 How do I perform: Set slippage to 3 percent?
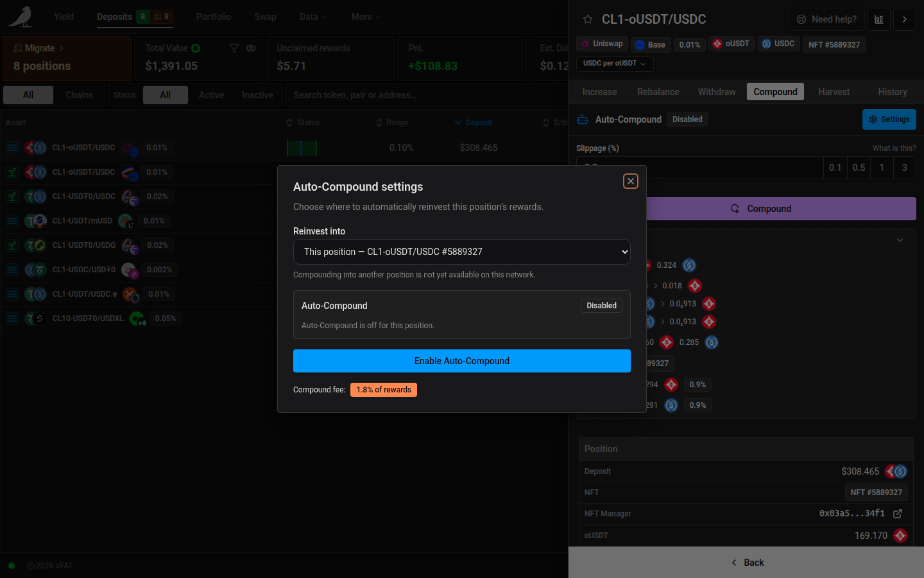click(x=905, y=168)
